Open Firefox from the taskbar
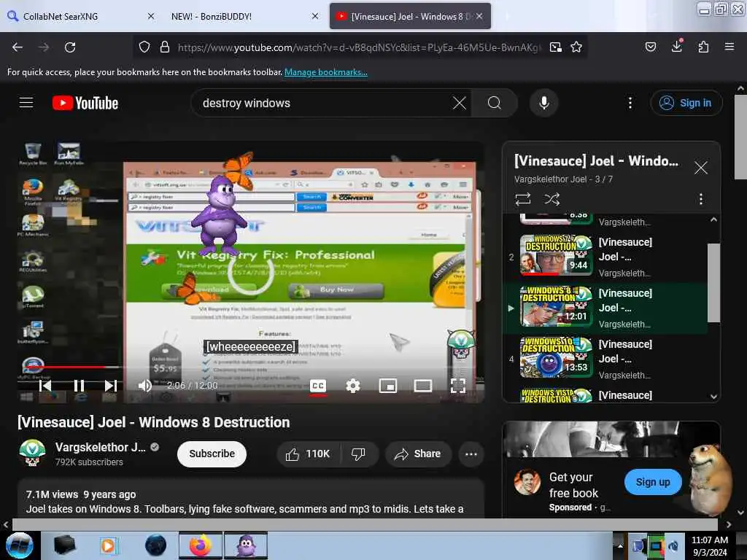747x560 pixels. pyautogui.click(x=201, y=545)
